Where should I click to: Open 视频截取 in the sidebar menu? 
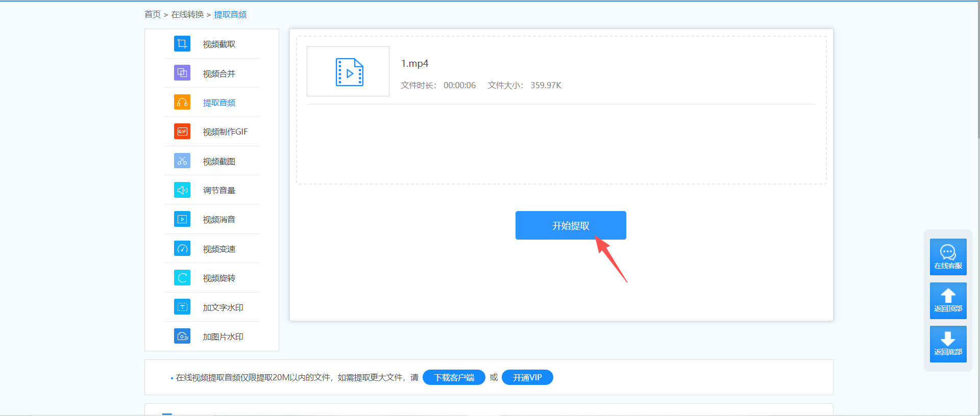point(219,44)
